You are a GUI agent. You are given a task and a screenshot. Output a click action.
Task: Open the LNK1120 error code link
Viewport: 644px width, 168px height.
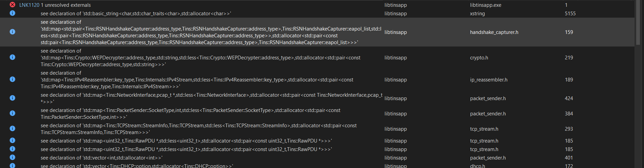click(29, 5)
